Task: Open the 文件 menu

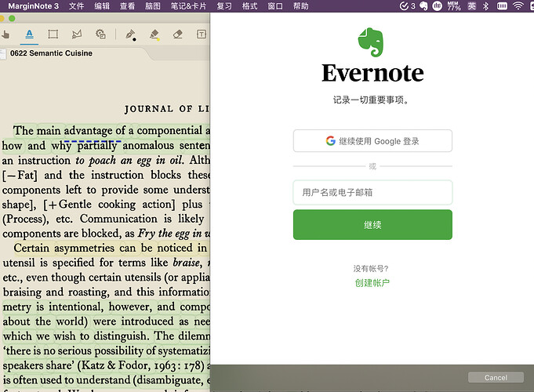Action: coord(76,6)
